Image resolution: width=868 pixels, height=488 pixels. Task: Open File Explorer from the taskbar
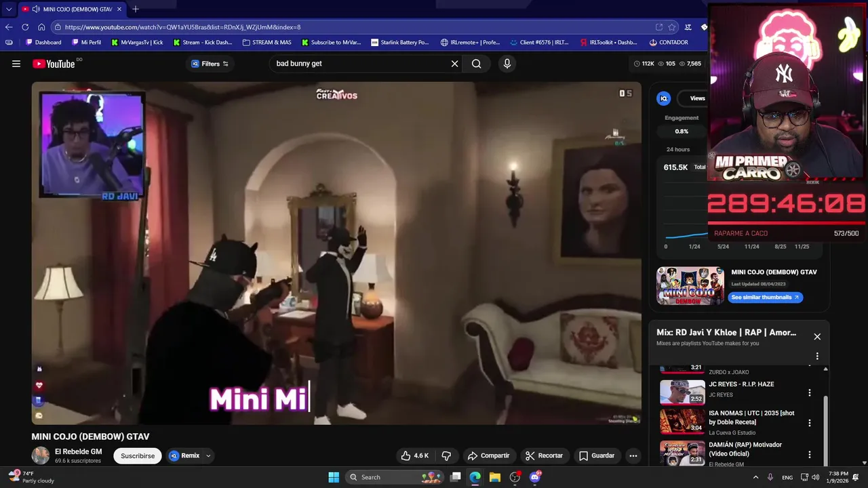click(495, 477)
